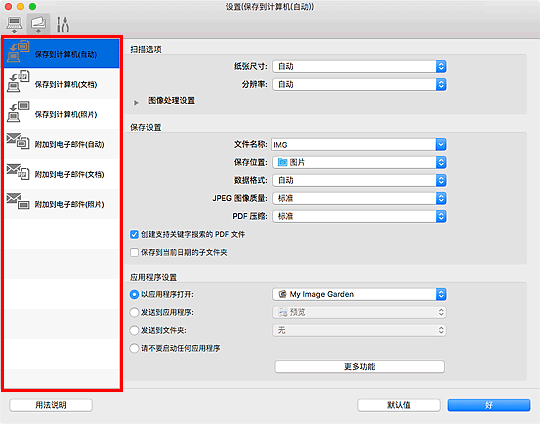Select 附加到电子邮件(照片) in the sidebar
This screenshot has width=540, height=424.
62,204
